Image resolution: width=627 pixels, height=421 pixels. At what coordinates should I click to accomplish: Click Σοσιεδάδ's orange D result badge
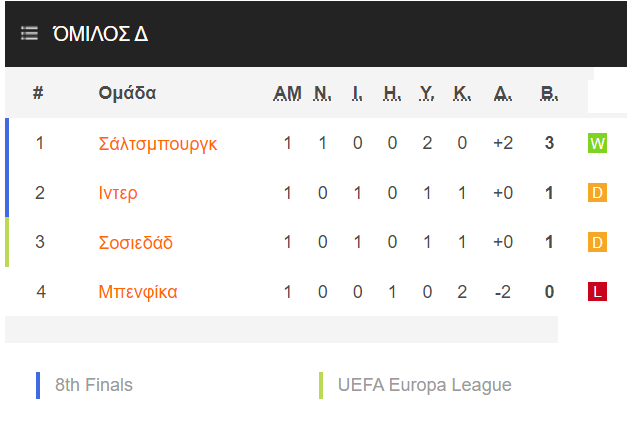tap(597, 242)
